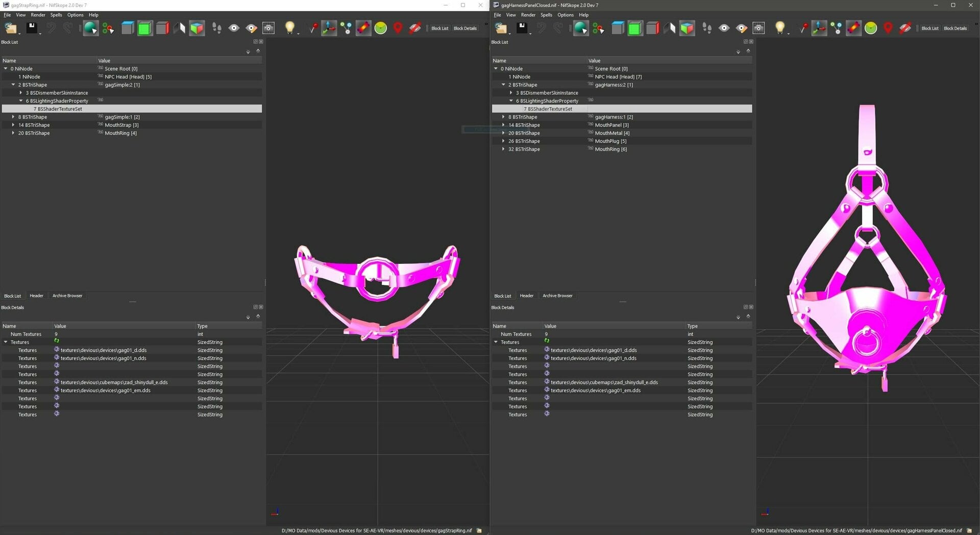Image resolution: width=980 pixels, height=535 pixels.
Task: Expand 3 BSDismemberSkinInstance in gagStrapRing window
Action: (x=21, y=93)
